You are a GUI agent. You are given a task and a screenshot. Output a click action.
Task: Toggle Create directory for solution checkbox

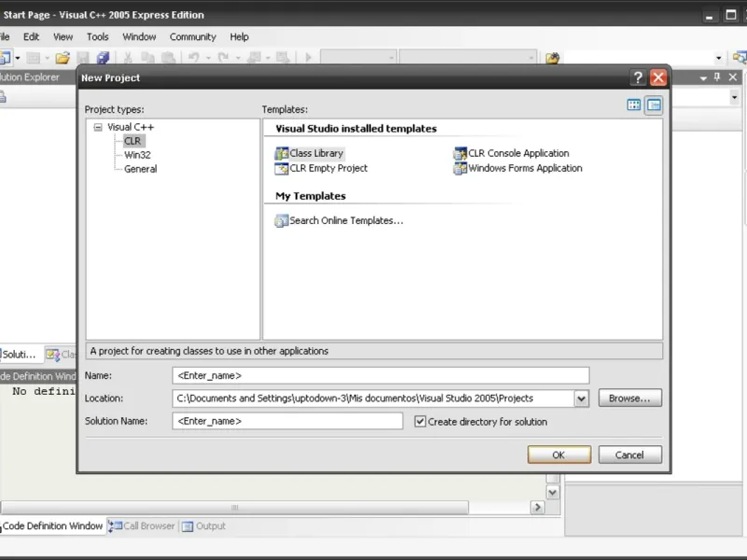[419, 422]
